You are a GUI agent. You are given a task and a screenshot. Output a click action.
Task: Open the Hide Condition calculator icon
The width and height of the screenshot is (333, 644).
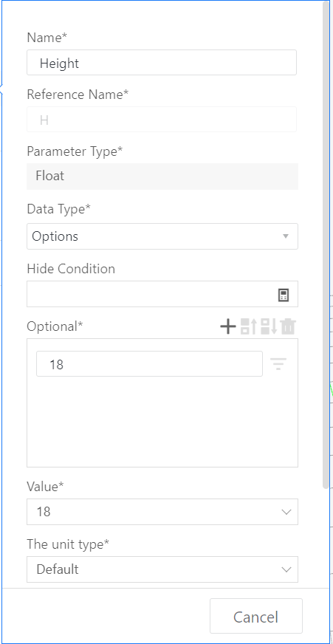(x=284, y=295)
